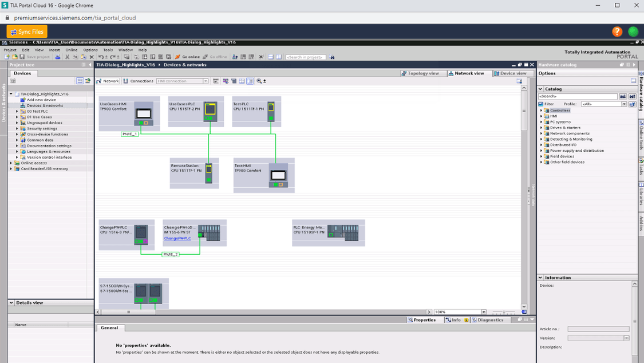Click the Go online button
Image resolution: width=644 pixels, height=363 pixels.
tap(187, 57)
